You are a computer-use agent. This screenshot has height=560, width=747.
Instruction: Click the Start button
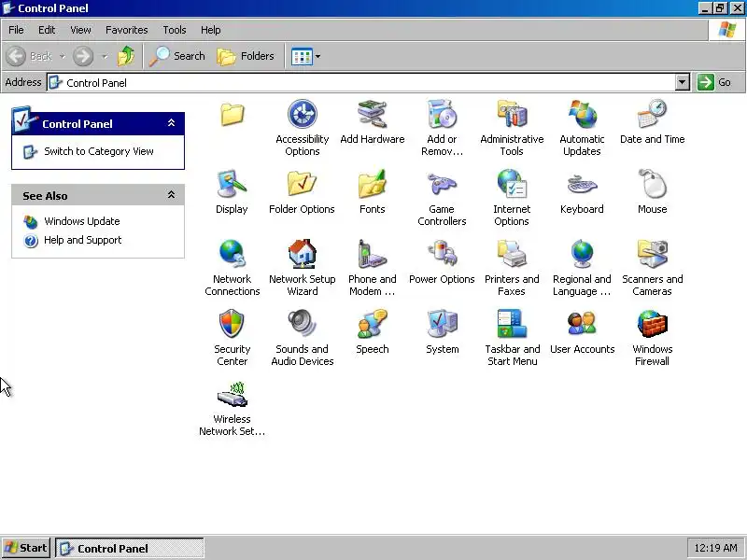tap(26, 548)
